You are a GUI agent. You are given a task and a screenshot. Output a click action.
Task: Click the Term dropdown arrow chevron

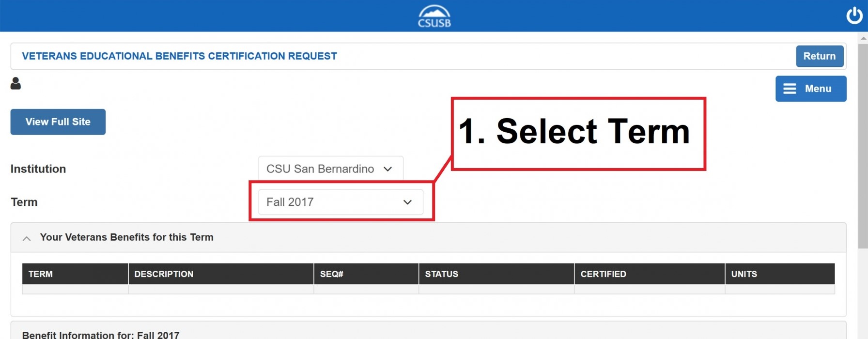tap(407, 202)
